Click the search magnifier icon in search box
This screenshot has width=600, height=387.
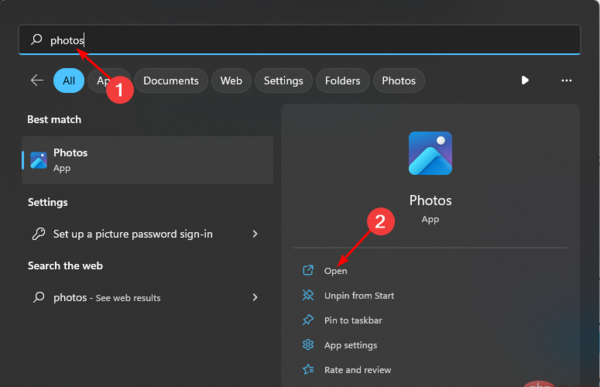[x=37, y=39]
